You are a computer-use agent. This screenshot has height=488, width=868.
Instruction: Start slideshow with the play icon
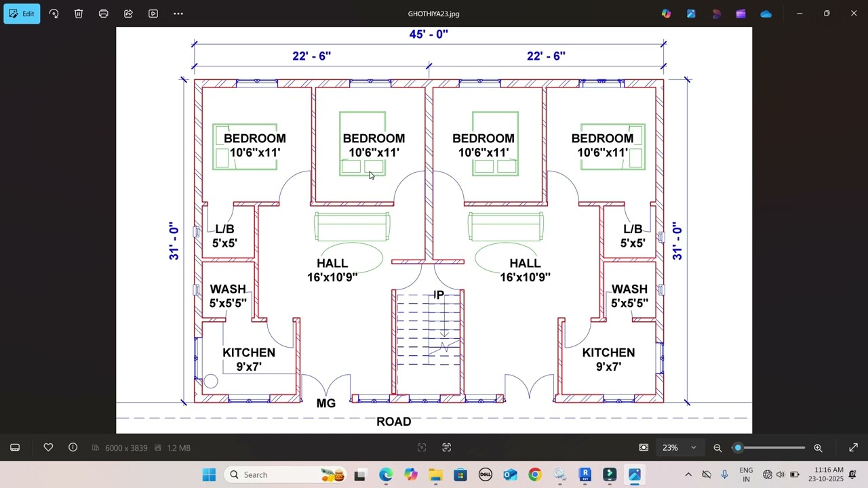pos(153,14)
